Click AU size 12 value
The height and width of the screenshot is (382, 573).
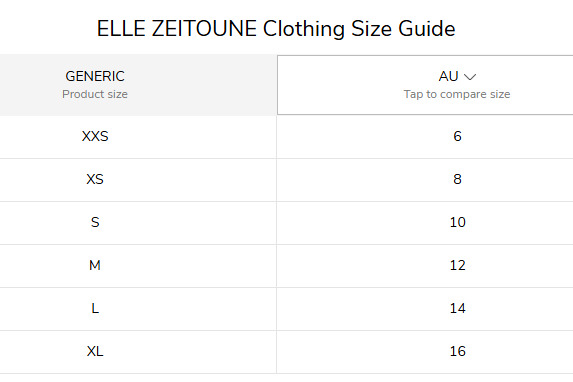pyautogui.click(x=458, y=265)
